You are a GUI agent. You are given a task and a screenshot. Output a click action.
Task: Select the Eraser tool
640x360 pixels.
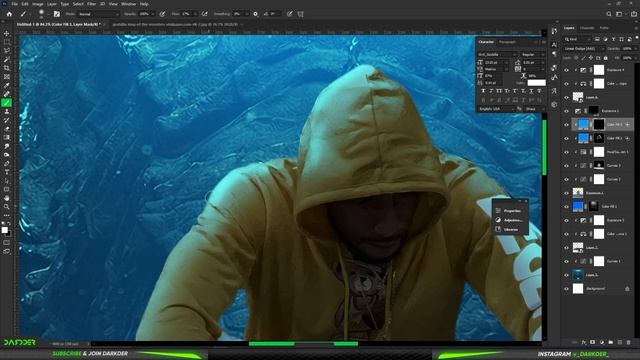pyautogui.click(x=7, y=129)
